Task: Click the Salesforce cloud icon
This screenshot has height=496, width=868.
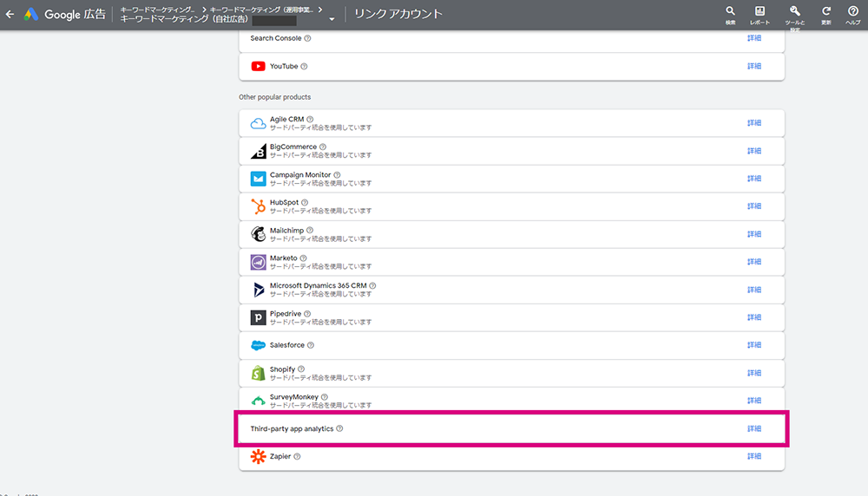Action: click(x=258, y=345)
